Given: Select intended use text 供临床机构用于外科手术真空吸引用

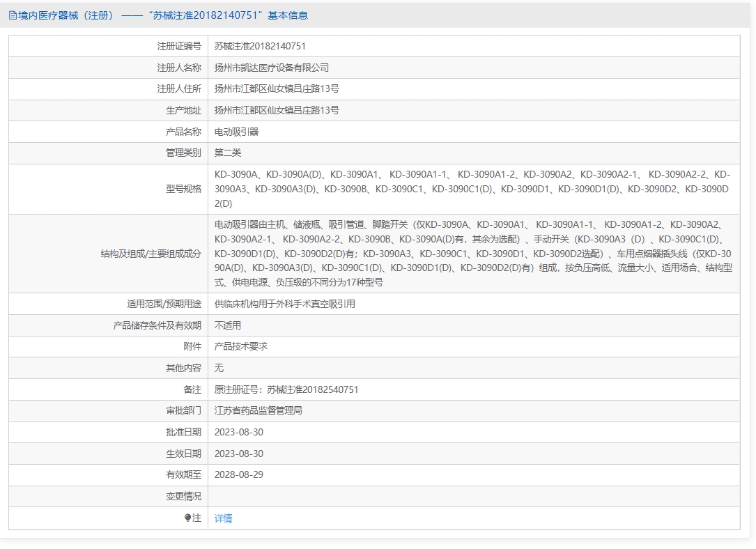Looking at the screenshot, I should pyautogui.click(x=284, y=304).
